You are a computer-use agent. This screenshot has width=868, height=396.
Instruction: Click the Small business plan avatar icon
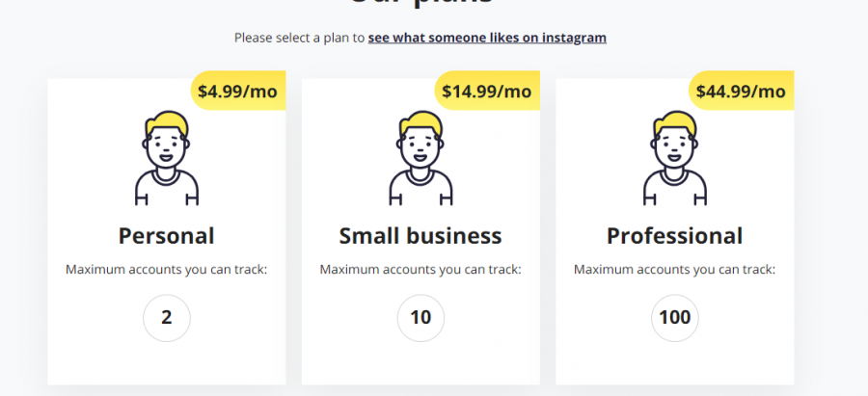420,159
